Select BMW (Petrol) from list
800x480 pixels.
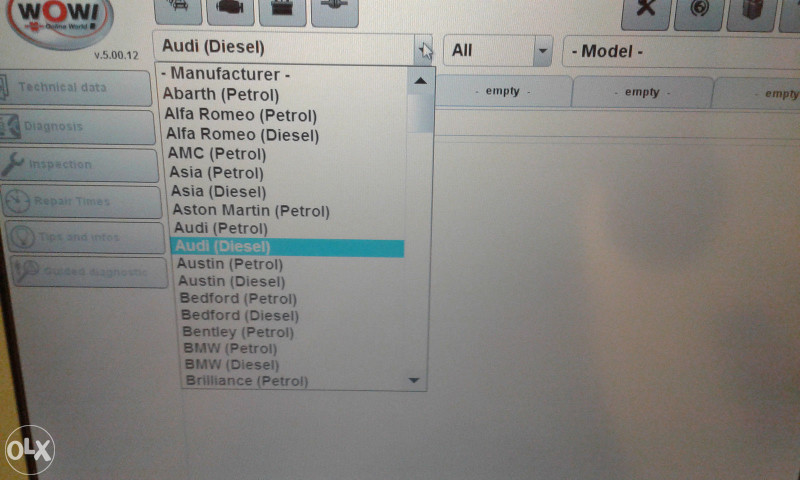click(230, 348)
